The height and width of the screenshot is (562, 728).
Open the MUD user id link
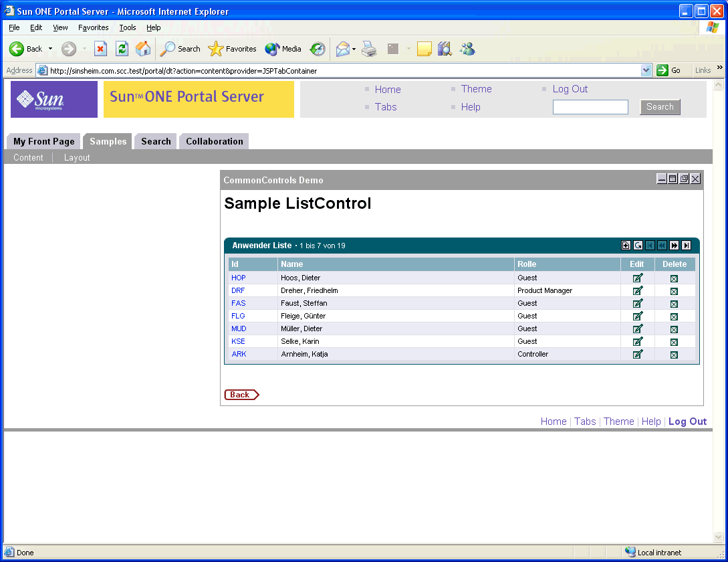pos(239,329)
